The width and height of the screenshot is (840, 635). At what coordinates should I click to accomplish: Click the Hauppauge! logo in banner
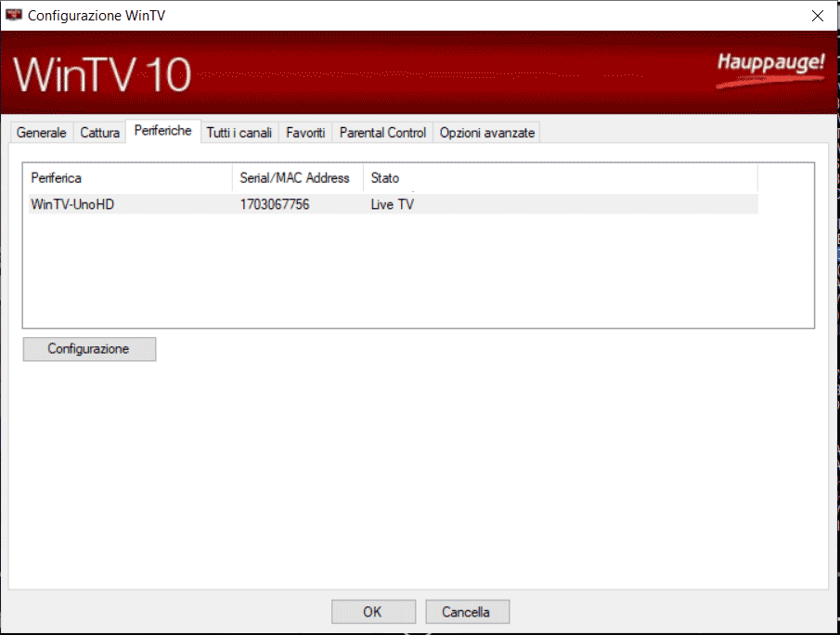click(x=771, y=71)
